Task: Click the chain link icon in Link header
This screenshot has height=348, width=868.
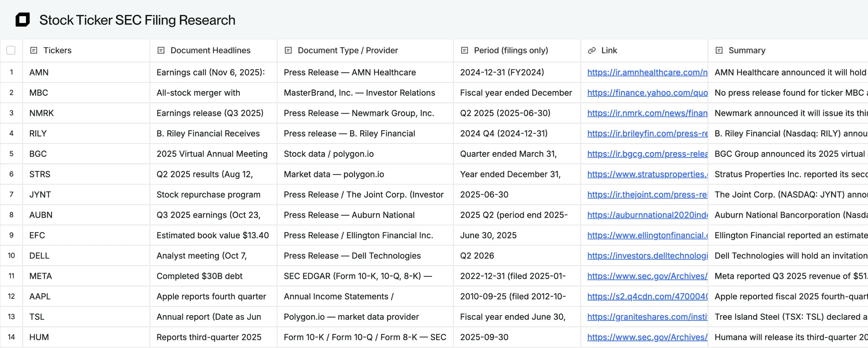Action: (x=592, y=50)
